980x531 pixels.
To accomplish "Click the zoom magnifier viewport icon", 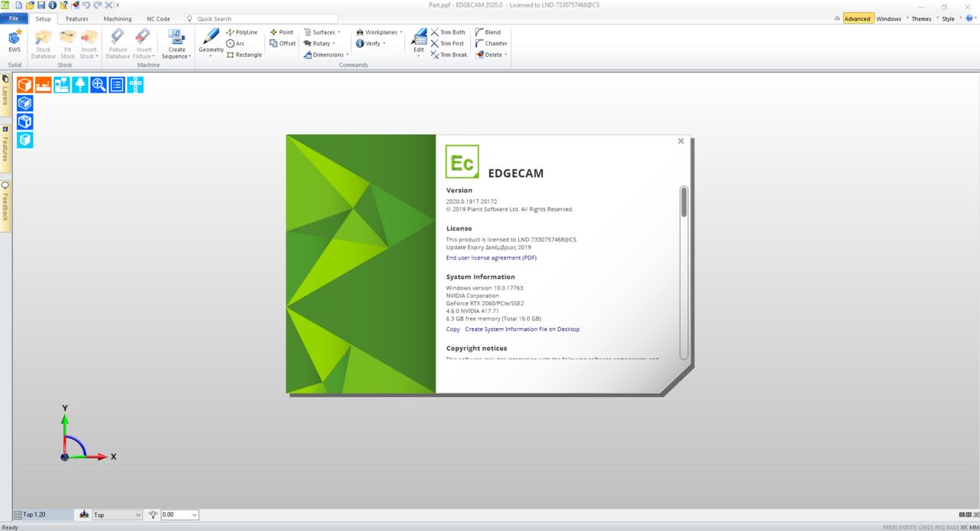I will tap(99, 85).
